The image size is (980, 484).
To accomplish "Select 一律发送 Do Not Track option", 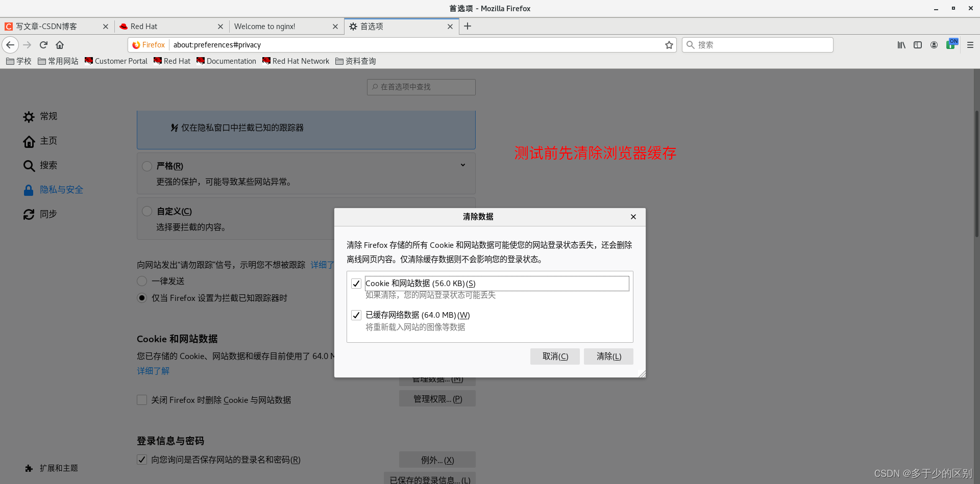I will point(142,281).
